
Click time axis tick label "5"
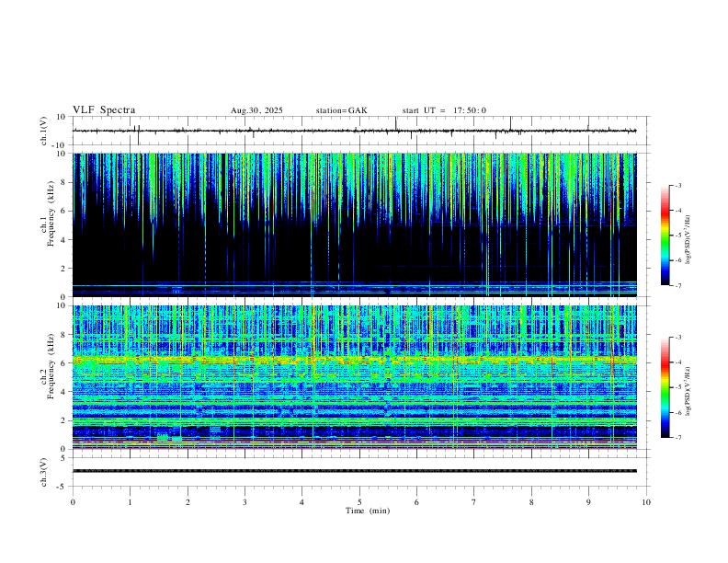359,502
